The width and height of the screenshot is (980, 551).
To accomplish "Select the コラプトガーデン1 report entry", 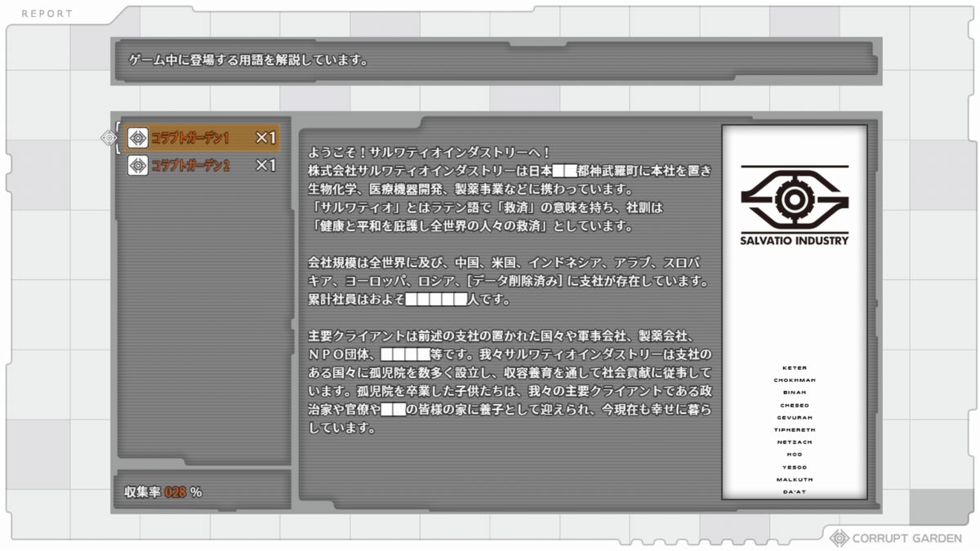I will pyautogui.click(x=203, y=138).
